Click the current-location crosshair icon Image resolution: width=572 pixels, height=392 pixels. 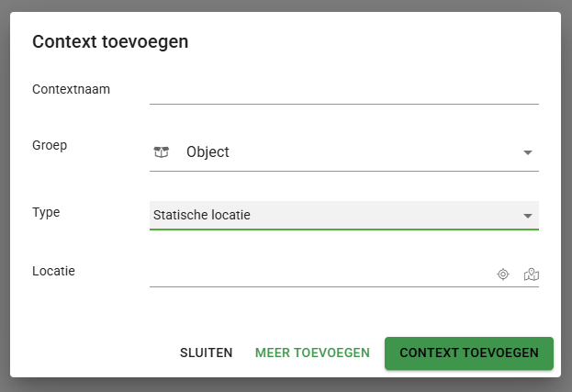point(503,274)
